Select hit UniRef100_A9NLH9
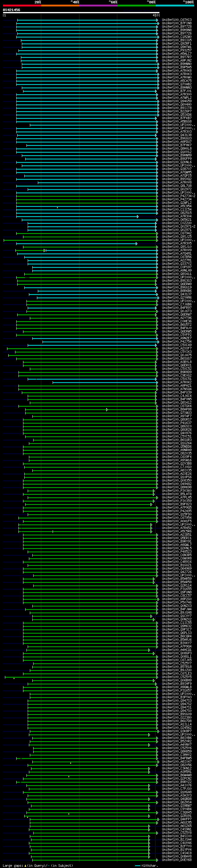Viewport: 197px width, 868px height. [x=176, y=271]
